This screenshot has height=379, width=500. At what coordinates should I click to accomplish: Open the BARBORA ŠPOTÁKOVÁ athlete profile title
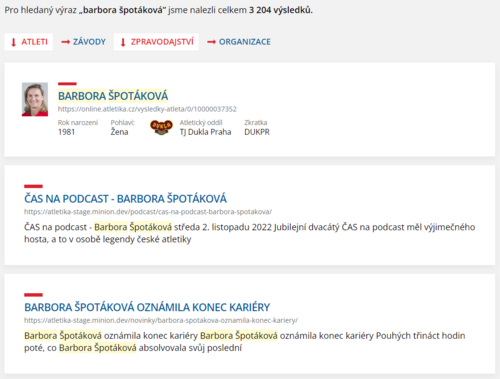[113, 96]
